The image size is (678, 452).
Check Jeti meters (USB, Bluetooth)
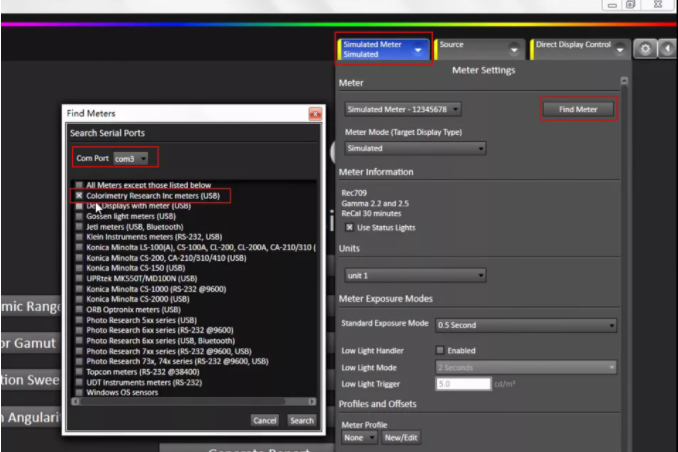coord(79,227)
